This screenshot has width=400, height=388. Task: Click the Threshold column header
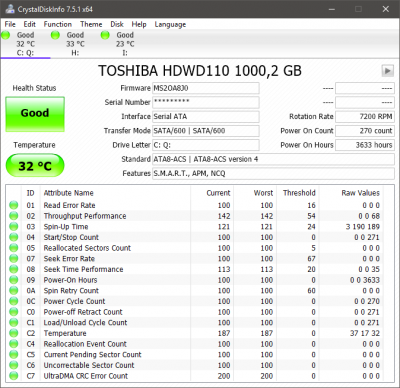299,193
